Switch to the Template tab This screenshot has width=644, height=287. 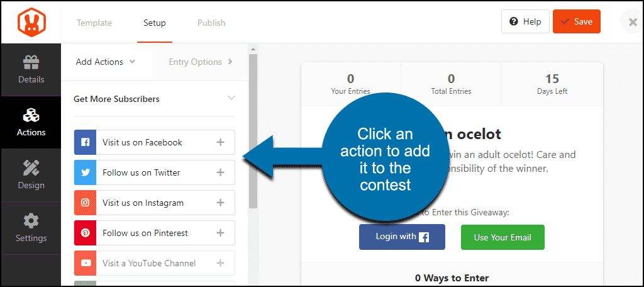point(94,23)
